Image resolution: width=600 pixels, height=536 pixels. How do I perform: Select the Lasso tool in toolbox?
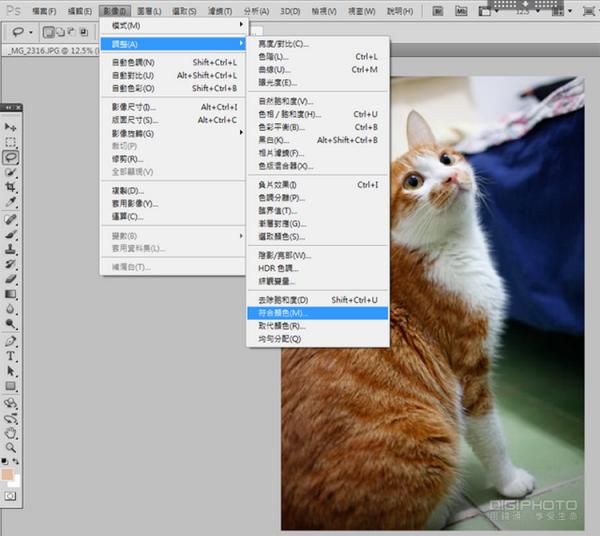[11, 157]
